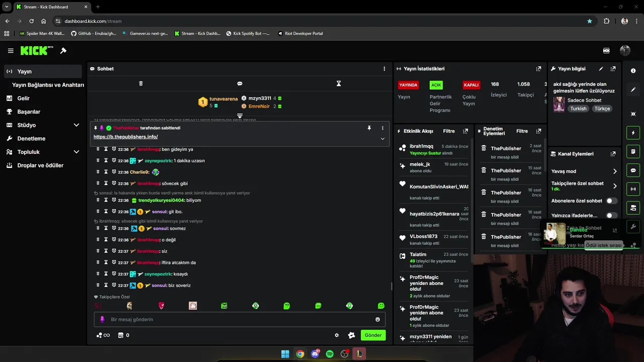Open the trash tab in Sohbet panel header
Viewport: 644px width, 362px height.
(x=141, y=83)
